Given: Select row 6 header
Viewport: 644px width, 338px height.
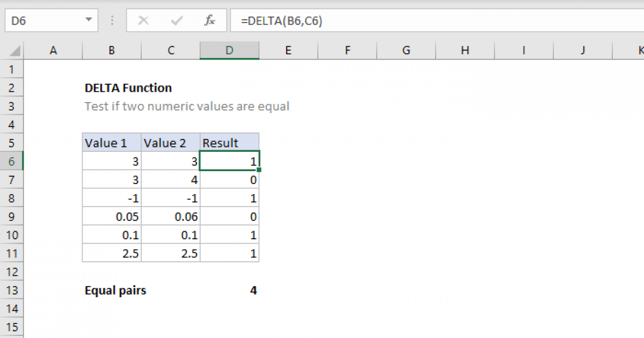Looking at the screenshot, I should coord(12,161).
